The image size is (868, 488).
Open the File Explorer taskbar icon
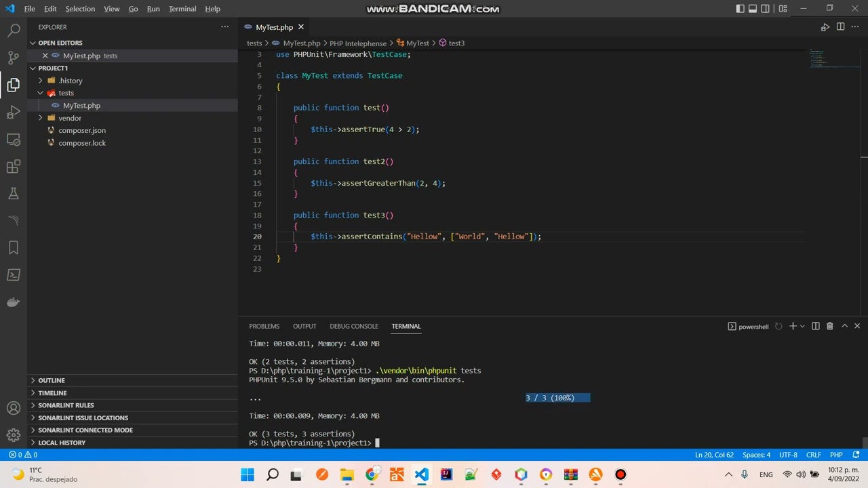click(x=347, y=474)
